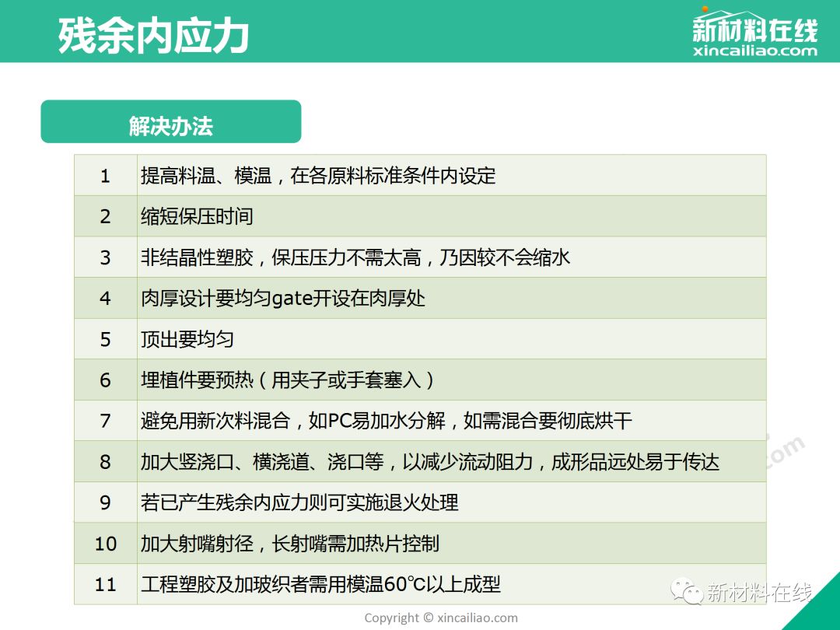Select the row 顶出要均匀
This screenshot has height=630, width=840.
187,340
